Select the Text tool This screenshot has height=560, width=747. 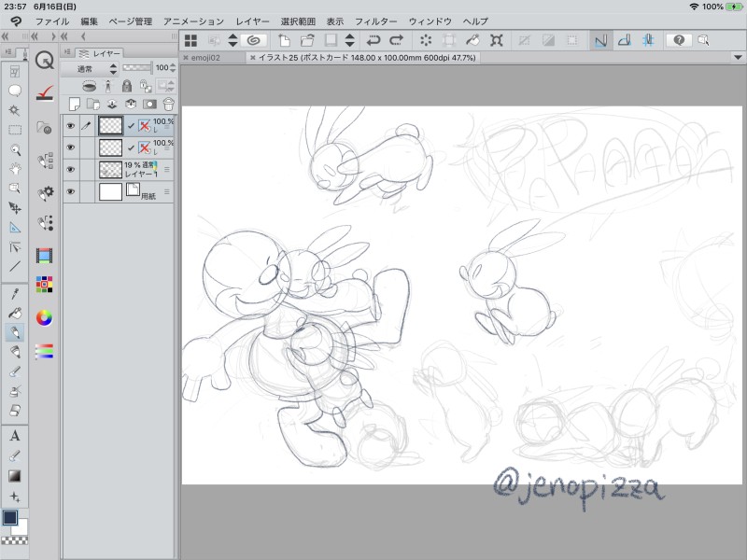[15, 436]
